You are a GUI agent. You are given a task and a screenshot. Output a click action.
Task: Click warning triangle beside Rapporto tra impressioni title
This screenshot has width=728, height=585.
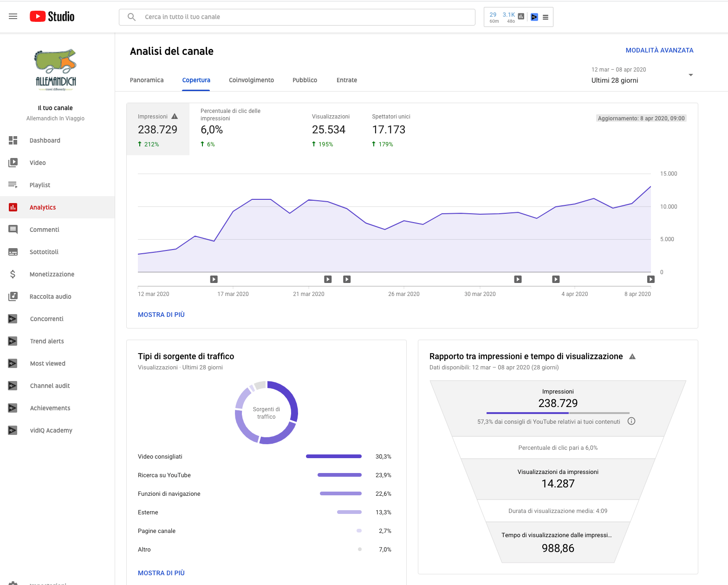(x=632, y=356)
